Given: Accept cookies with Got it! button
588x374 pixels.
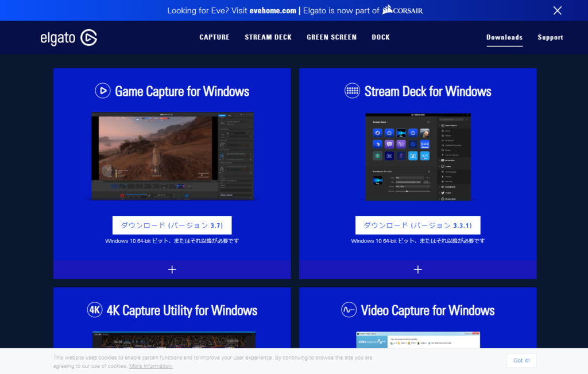Looking at the screenshot, I should click(x=521, y=360).
